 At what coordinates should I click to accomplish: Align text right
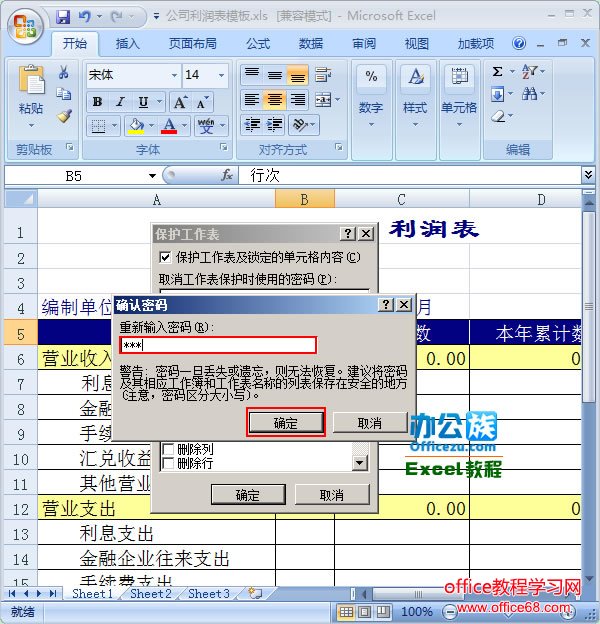click(298, 99)
